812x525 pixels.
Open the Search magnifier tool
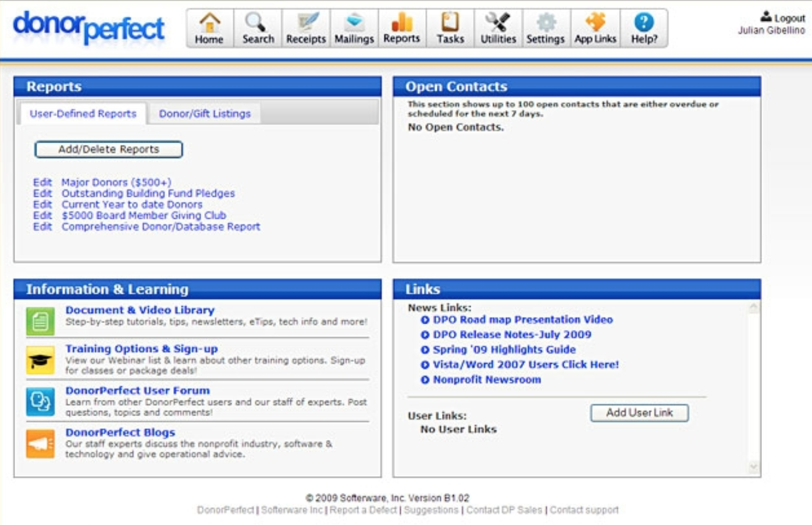(258, 28)
